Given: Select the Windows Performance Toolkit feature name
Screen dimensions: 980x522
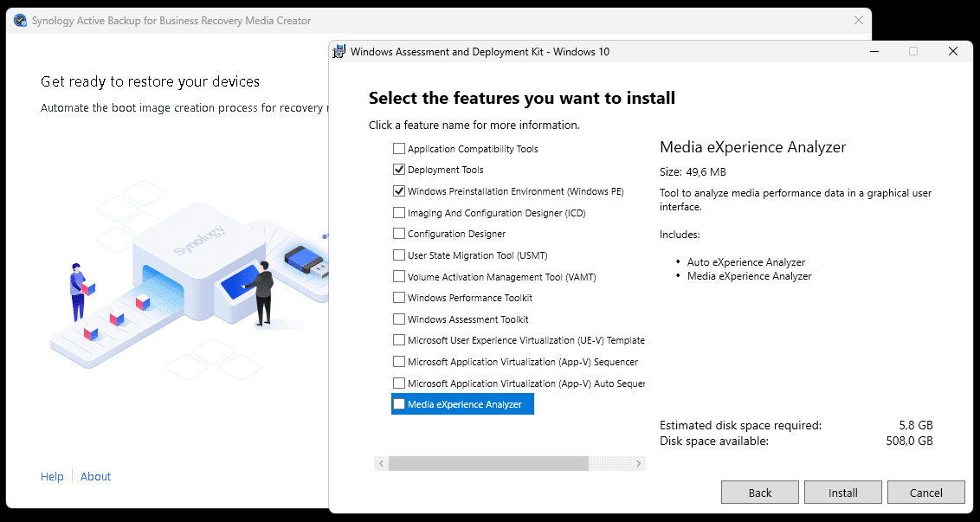Looking at the screenshot, I should pos(470,298).
